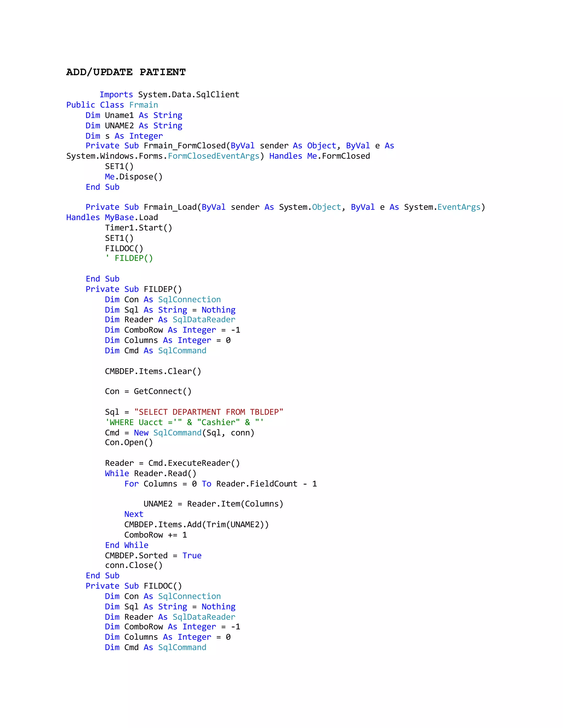
Task: Click the first SqlDataReader type name
Action: (204, 320)
